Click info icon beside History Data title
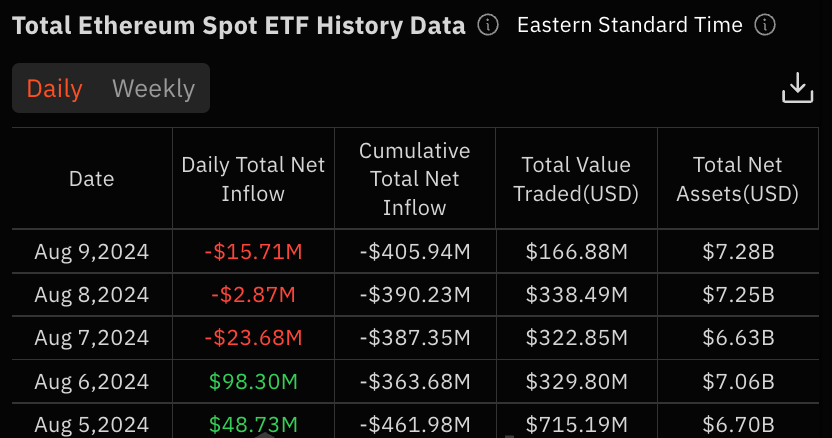The width and height of the screenshot is (832, 438). [488, 25]
